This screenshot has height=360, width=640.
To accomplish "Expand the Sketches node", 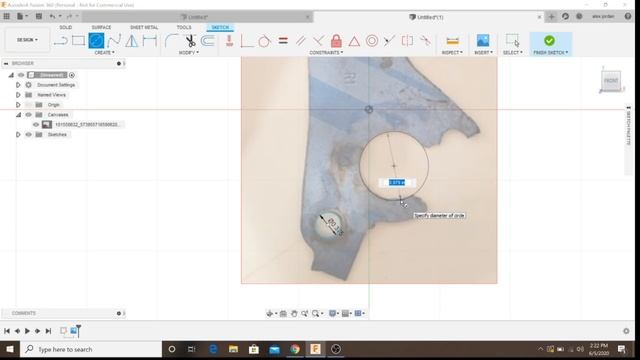I will (x=18, y=135).
